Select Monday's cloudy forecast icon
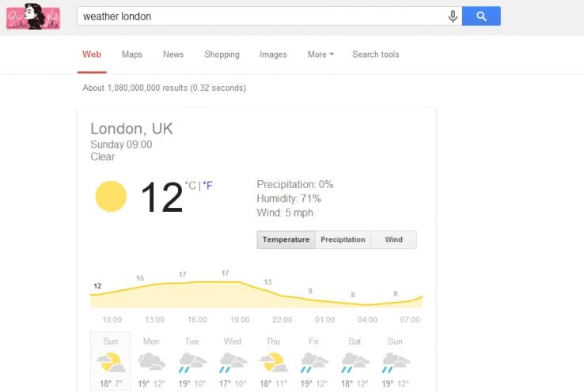 150,362
